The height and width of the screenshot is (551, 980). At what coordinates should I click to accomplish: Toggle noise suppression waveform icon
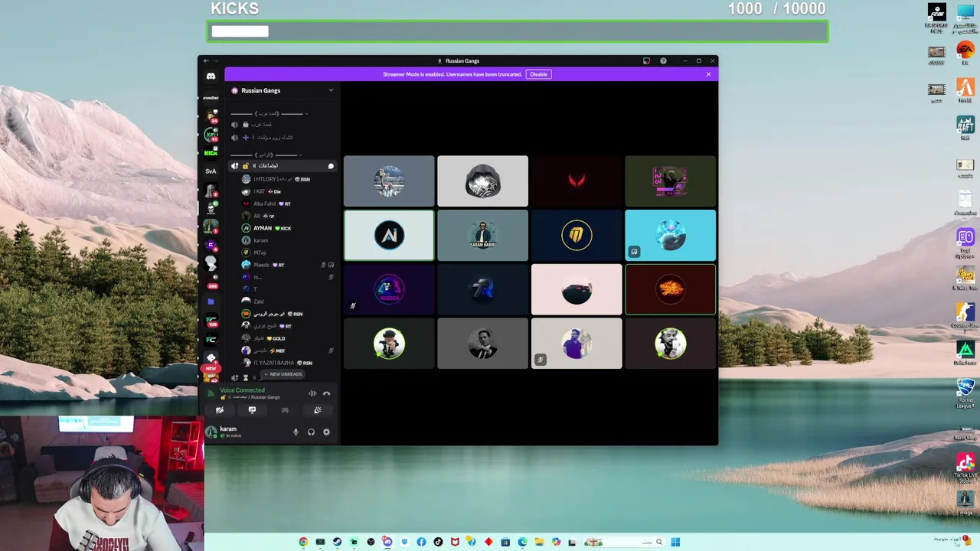(312, 393)
